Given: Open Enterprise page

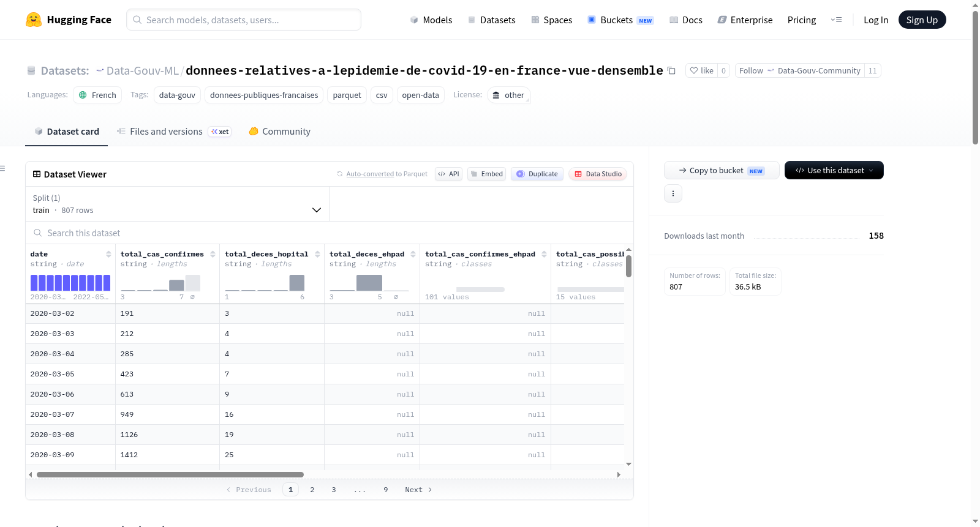Looking at the screenshot, I should coord(745,20).
